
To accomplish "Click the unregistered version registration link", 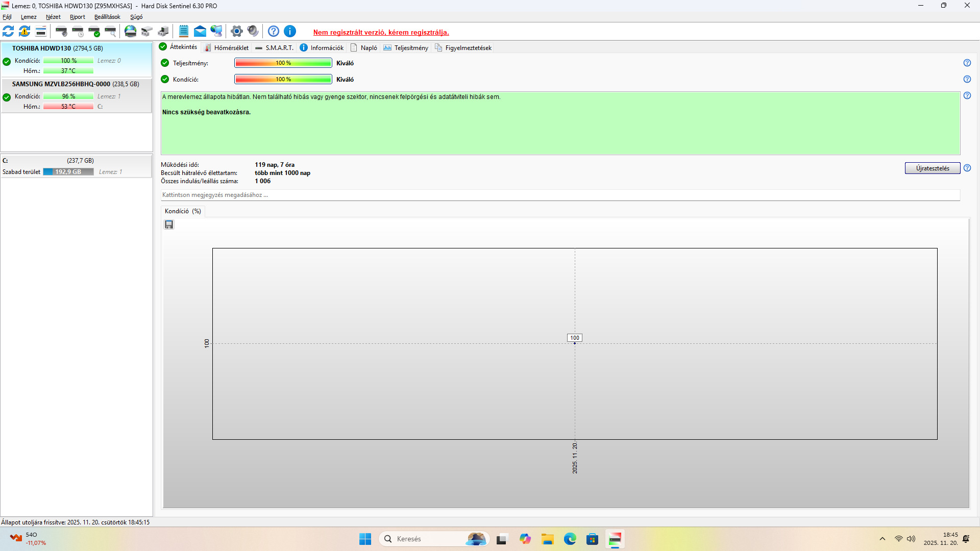I will (x=381, y=32).
